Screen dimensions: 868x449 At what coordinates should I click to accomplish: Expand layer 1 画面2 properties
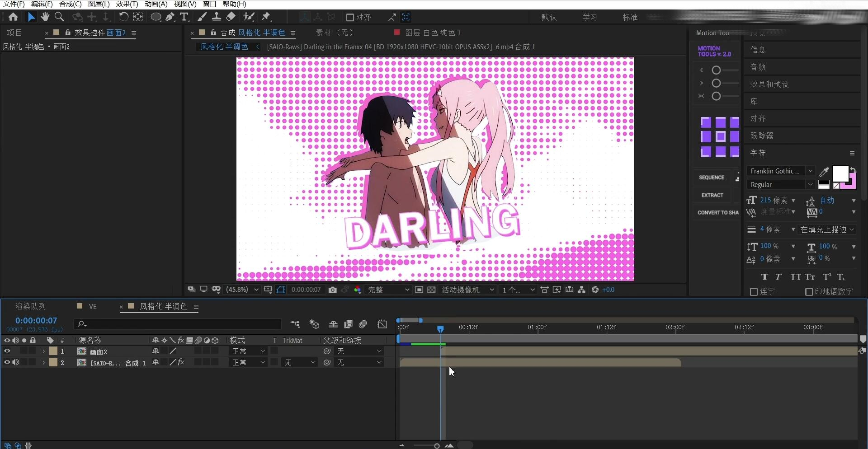(x=43, y=351)
